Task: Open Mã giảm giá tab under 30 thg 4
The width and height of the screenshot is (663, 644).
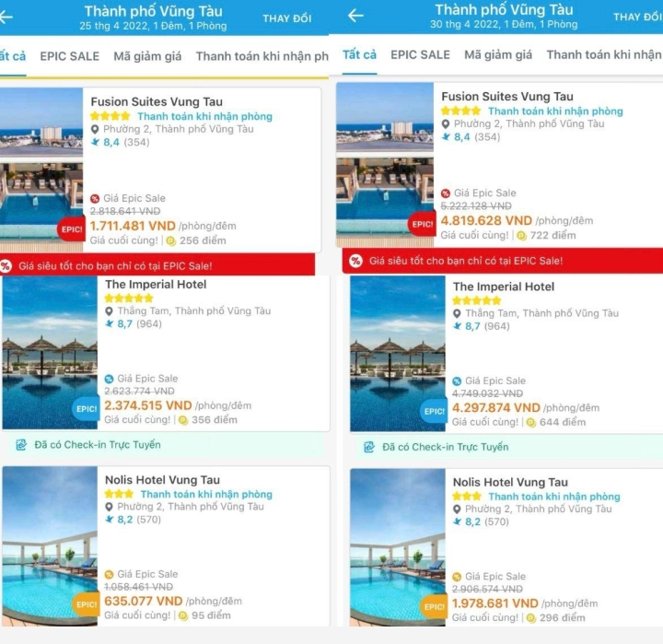Action: pos(498,55)
